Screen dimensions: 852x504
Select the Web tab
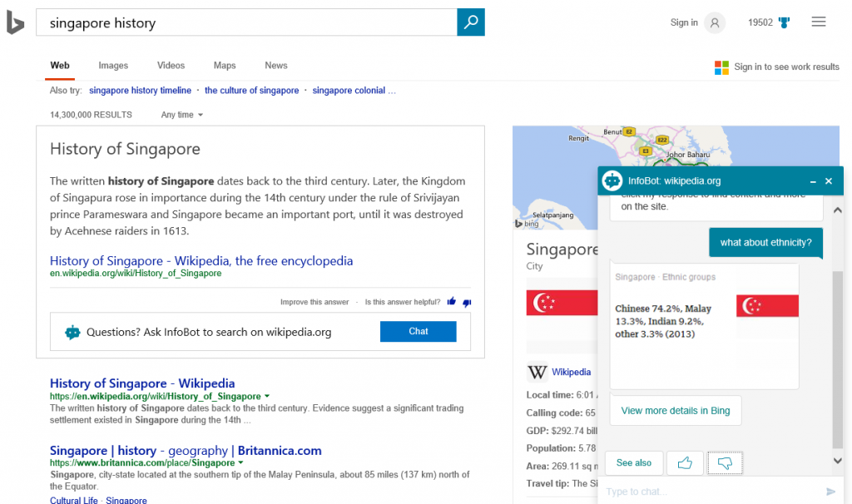(60, 65)
